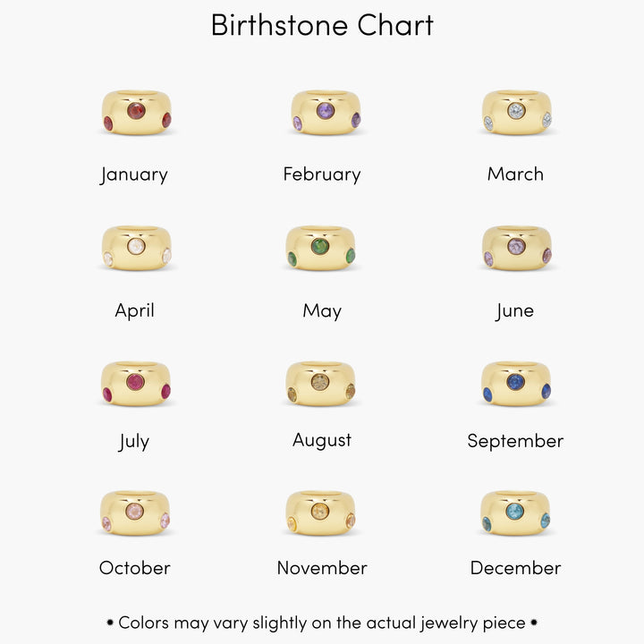644x644 pixels.
Task: Click the January month label
Action: 134,174
